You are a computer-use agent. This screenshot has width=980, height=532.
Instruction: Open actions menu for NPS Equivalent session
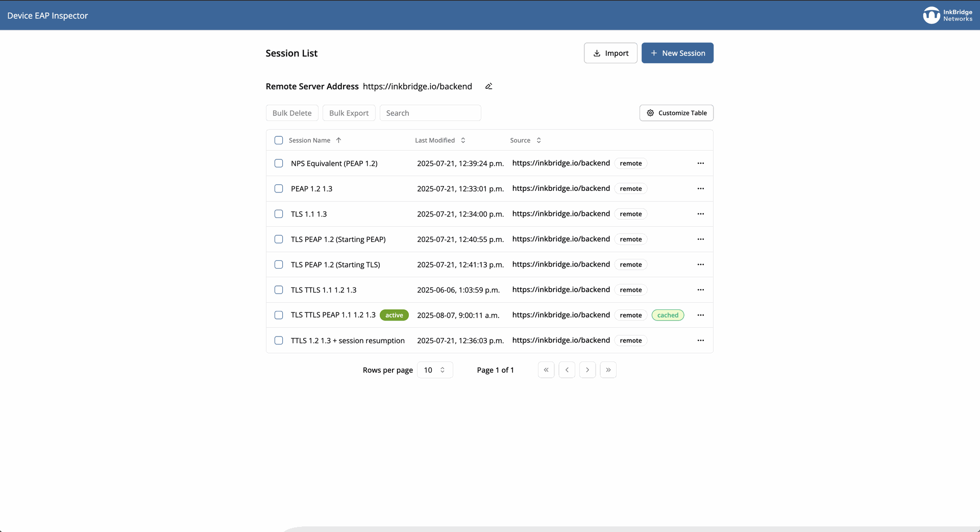pos(701,163)
